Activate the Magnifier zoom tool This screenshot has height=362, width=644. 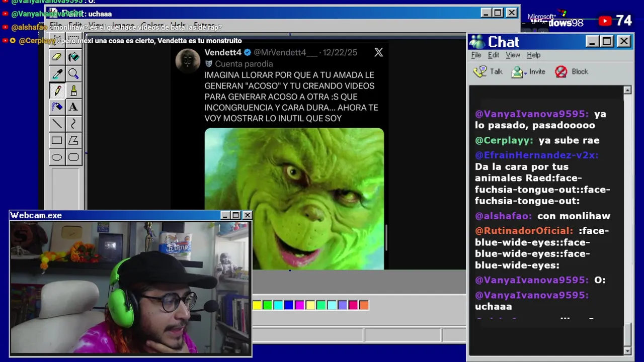pos(73,74)
